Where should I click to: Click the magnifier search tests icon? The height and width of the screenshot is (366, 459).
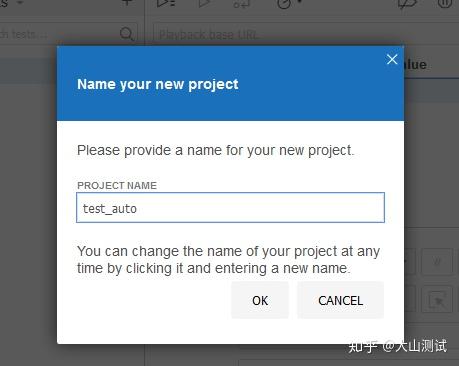pyautogui.click(x=127, y=34)
